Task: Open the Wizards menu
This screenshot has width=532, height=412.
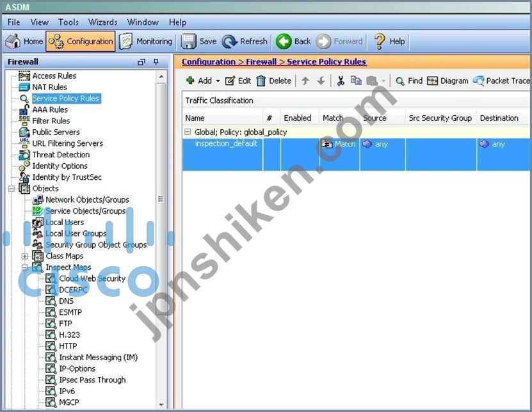Action: tap(103, 22)
